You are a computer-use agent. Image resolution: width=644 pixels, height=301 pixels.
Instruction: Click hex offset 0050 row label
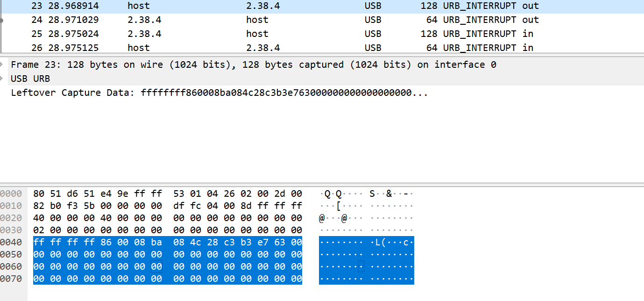click(x=11, y=255)
